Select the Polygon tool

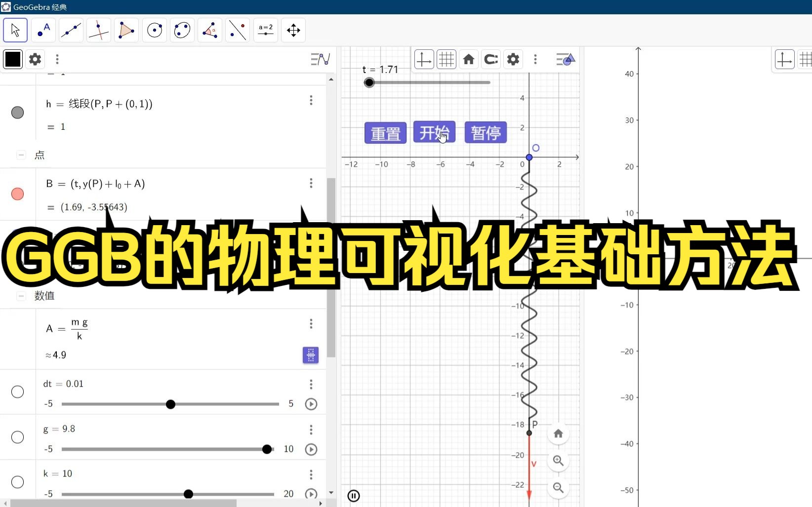(126, 30)
